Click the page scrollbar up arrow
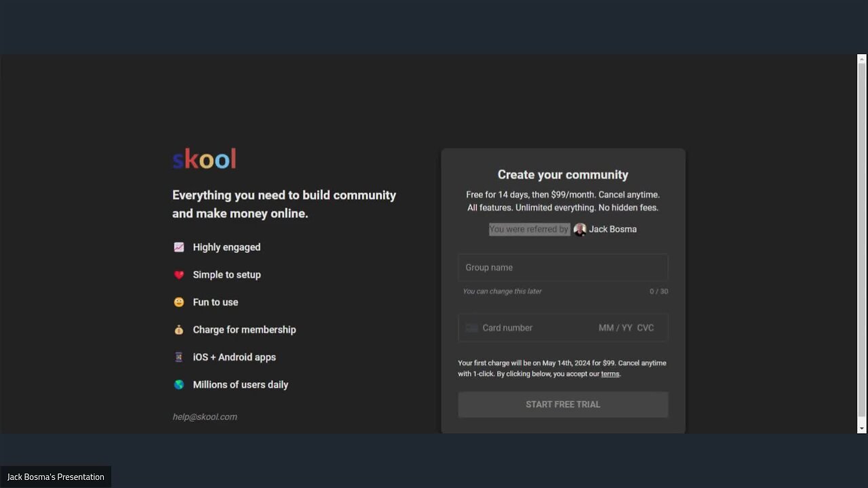The height and width of the screenshot is (488, 868). (x=862, y=59)
